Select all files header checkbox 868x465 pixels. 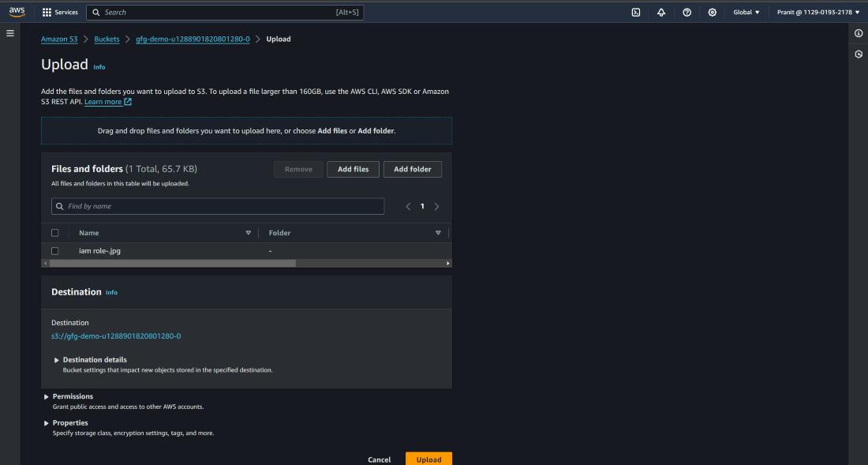tap(54, 233)
